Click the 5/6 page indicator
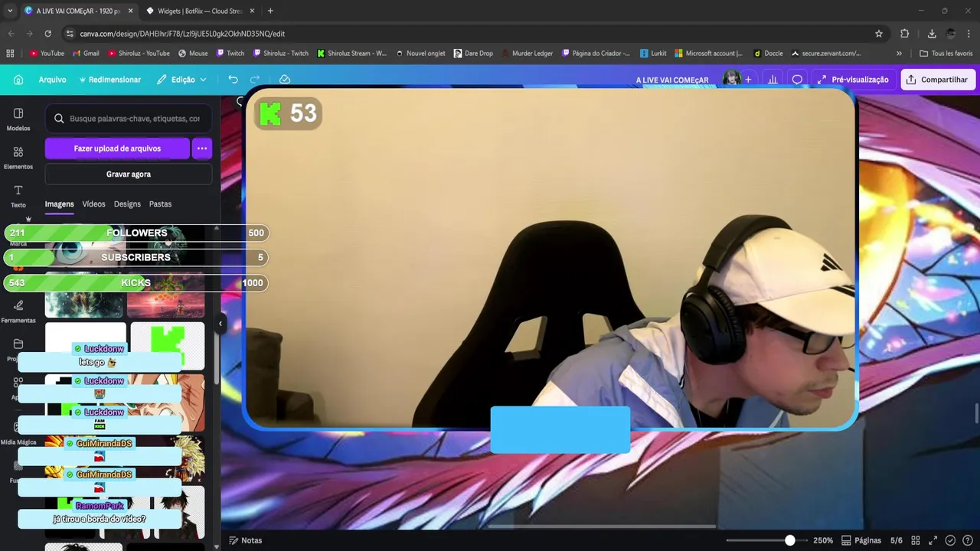Viewport: 980px width, 551px height. click(897, 540)
